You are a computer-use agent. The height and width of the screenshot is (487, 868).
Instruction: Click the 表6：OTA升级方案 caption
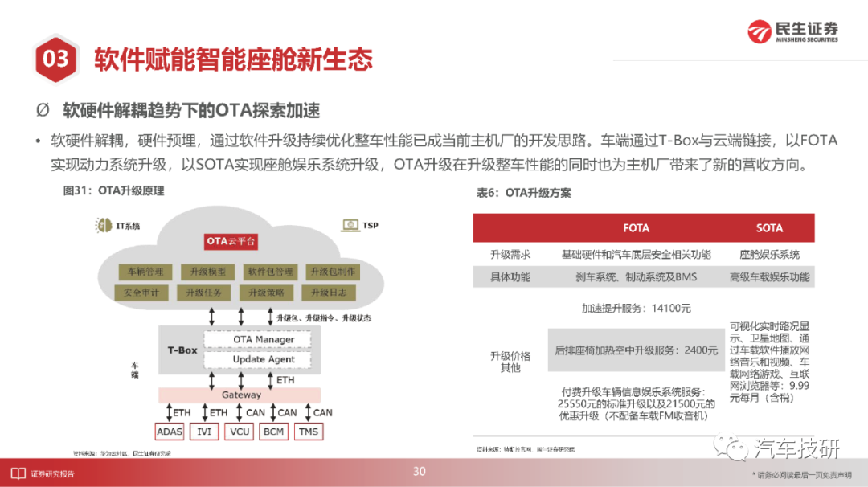click(524, 193)
